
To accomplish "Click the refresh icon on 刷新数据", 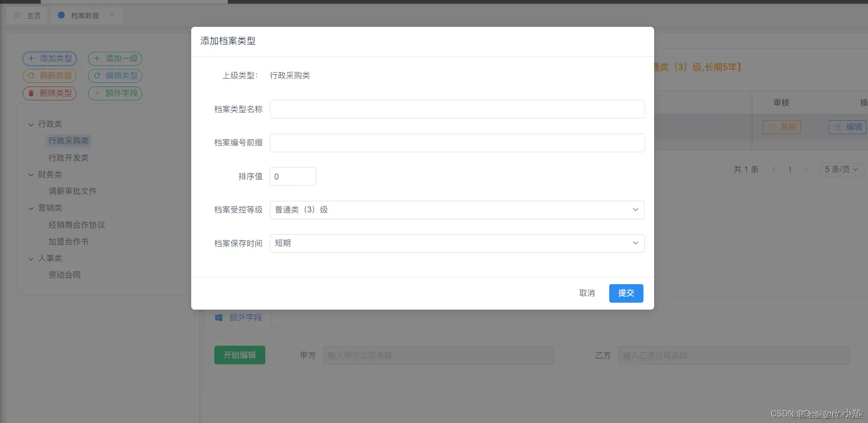I will tap(31, 76).
